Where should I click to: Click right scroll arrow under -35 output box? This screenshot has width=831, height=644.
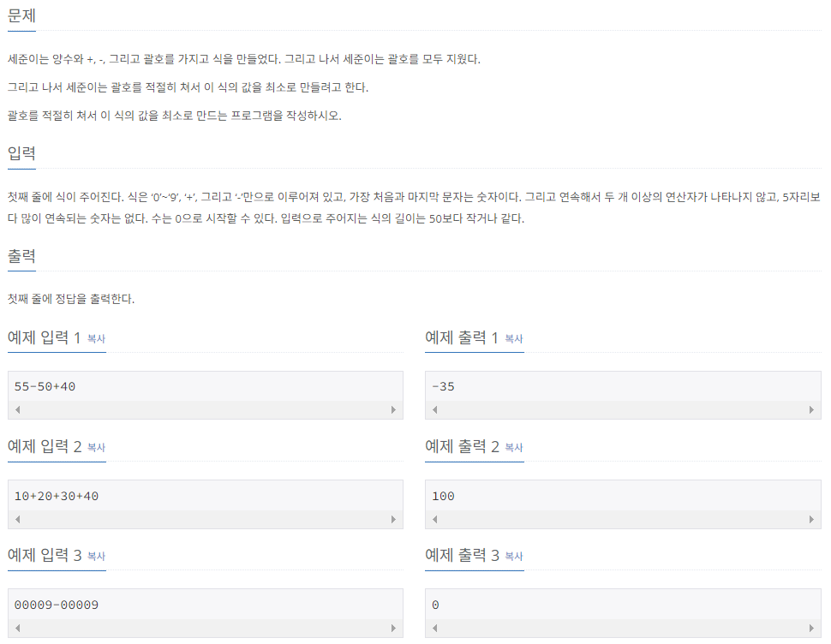point(810,410)
